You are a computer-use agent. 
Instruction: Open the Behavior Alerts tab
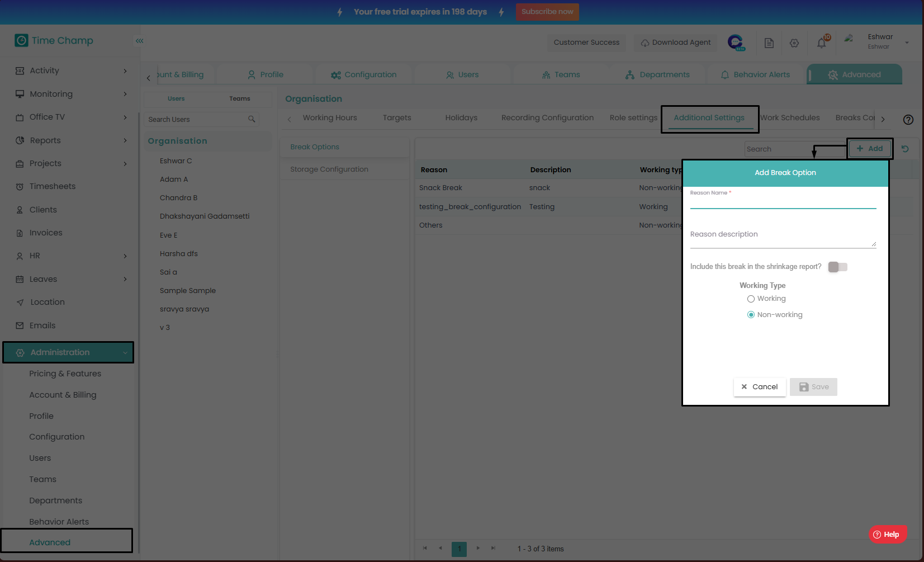755,74
